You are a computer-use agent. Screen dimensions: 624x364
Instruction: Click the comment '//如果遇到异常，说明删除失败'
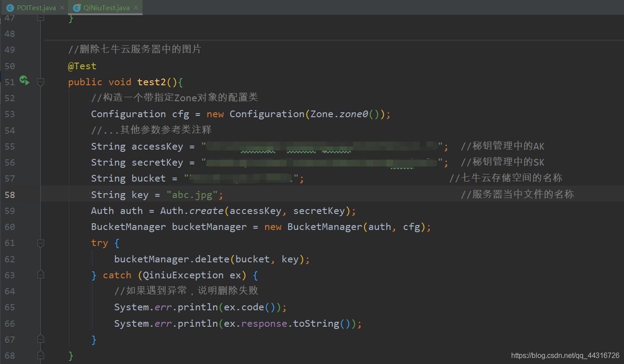coord(186,291)
